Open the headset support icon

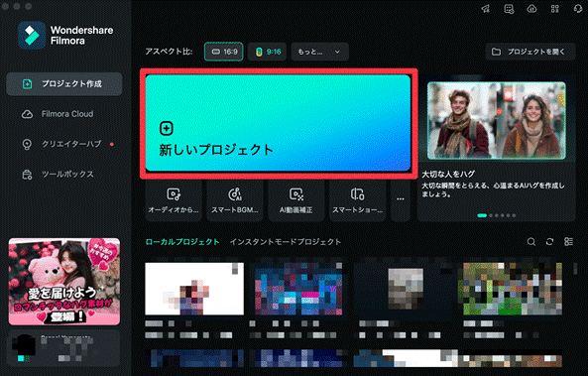[578, 9]
